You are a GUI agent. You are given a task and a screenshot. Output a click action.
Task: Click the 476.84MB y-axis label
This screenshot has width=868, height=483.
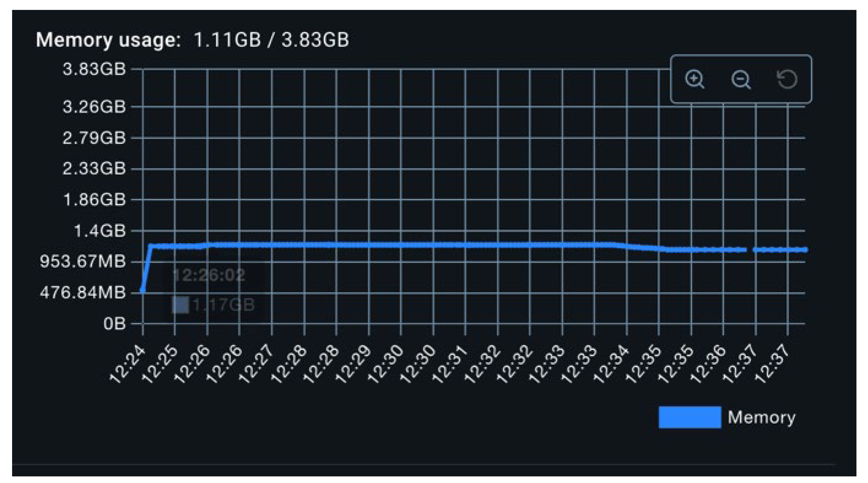click(83, 292)
